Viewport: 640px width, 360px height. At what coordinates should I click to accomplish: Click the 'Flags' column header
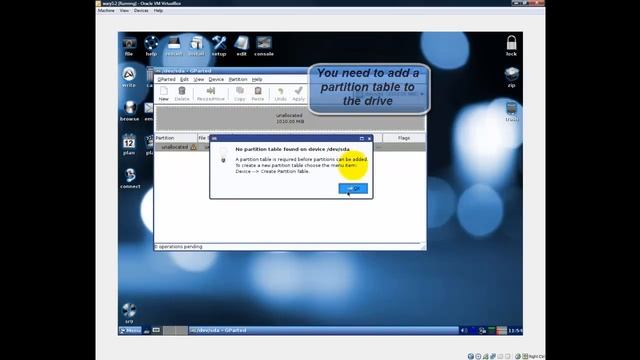click(404, 138)
